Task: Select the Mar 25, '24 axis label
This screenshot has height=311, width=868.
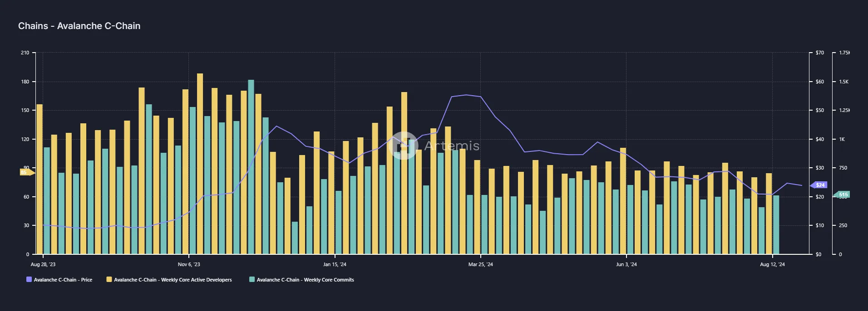Action: pos(481,264)
